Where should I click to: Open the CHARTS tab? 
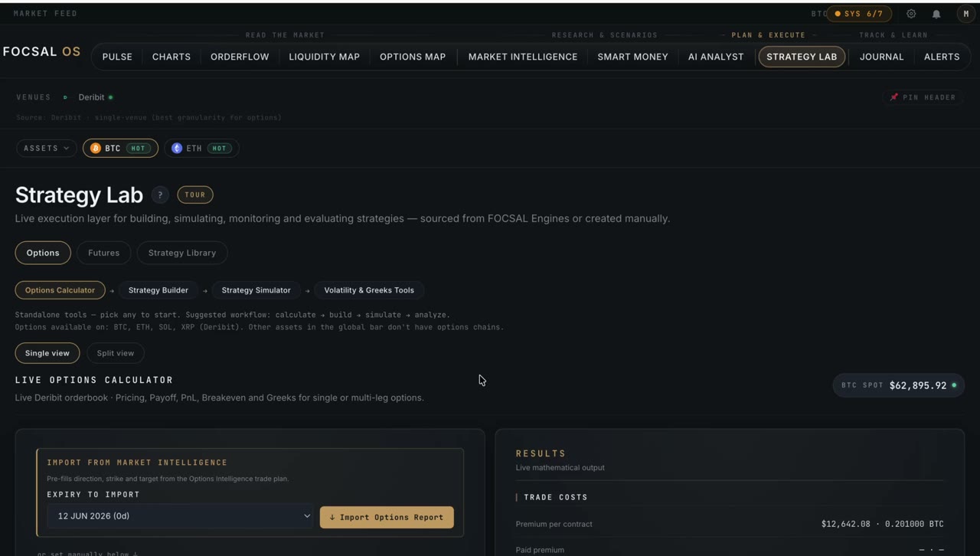pyautogui.click(x=171, y=57)
